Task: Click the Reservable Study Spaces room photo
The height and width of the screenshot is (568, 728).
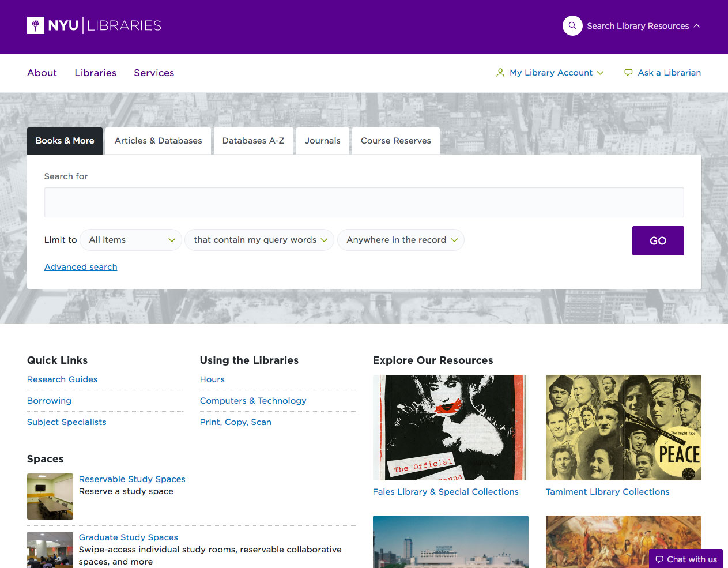Action: point(50,496)
